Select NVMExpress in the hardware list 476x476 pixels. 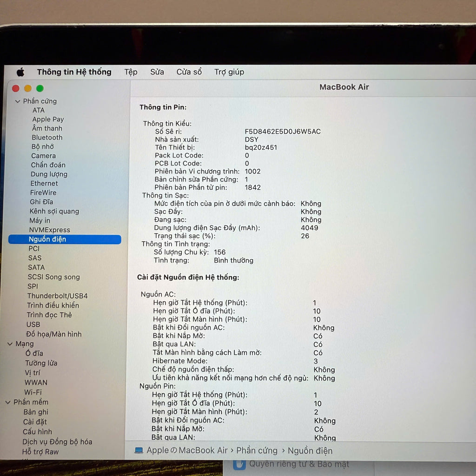(50, 230)
